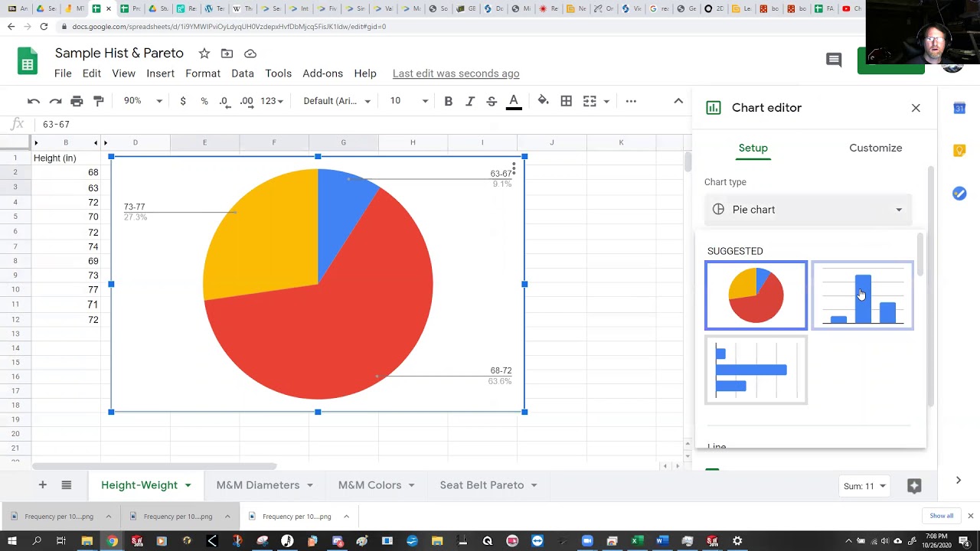The width and height of the screenshot is (980, 551).
Task: Select the suggested bar chart thumbnail
Action: click(756, 370)
